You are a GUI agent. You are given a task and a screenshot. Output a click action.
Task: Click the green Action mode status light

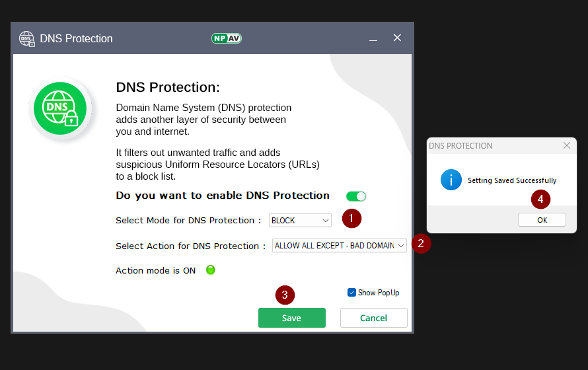click(211, 270)
